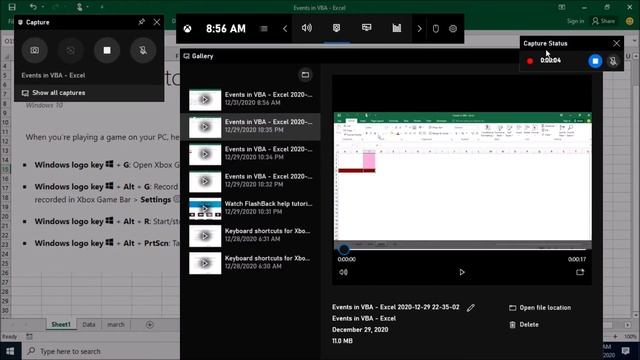Select capture from 12/29/2020 10:32 PM
Viewport: 640px width, 360px height.
pyautogui.click(x=251, y=181)
